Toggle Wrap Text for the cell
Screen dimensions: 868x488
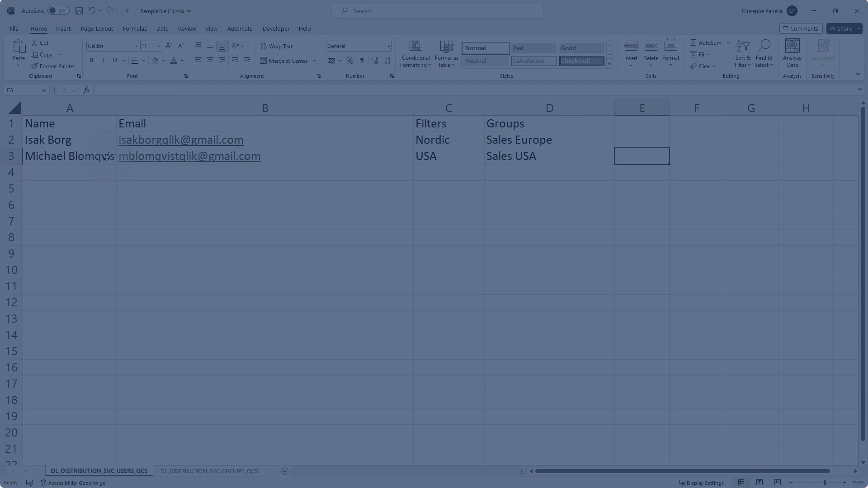(x=277, y=47)
